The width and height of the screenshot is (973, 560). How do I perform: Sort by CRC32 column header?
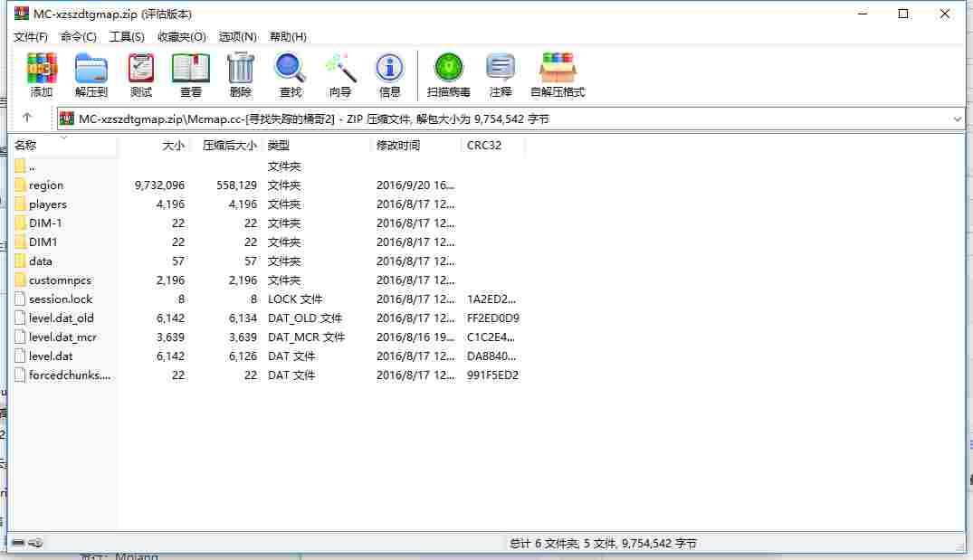click(484, 145)
